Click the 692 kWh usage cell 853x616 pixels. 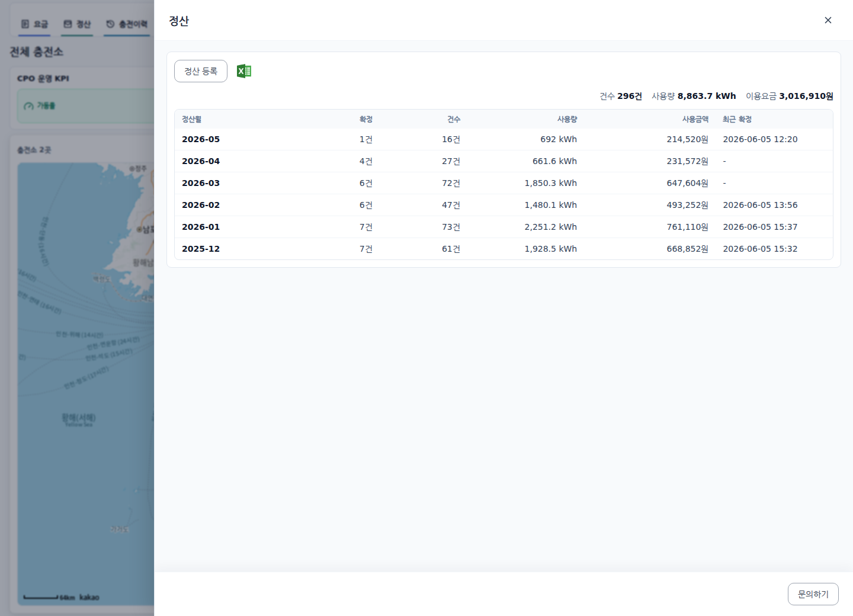click(x=559, y=139)
